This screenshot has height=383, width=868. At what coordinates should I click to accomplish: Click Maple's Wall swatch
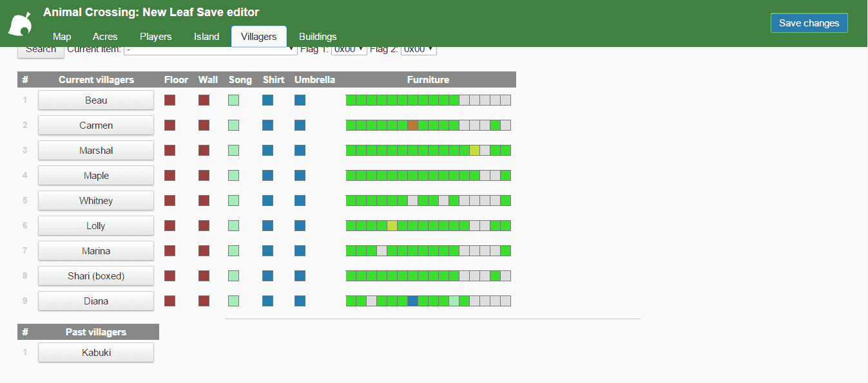204,176
